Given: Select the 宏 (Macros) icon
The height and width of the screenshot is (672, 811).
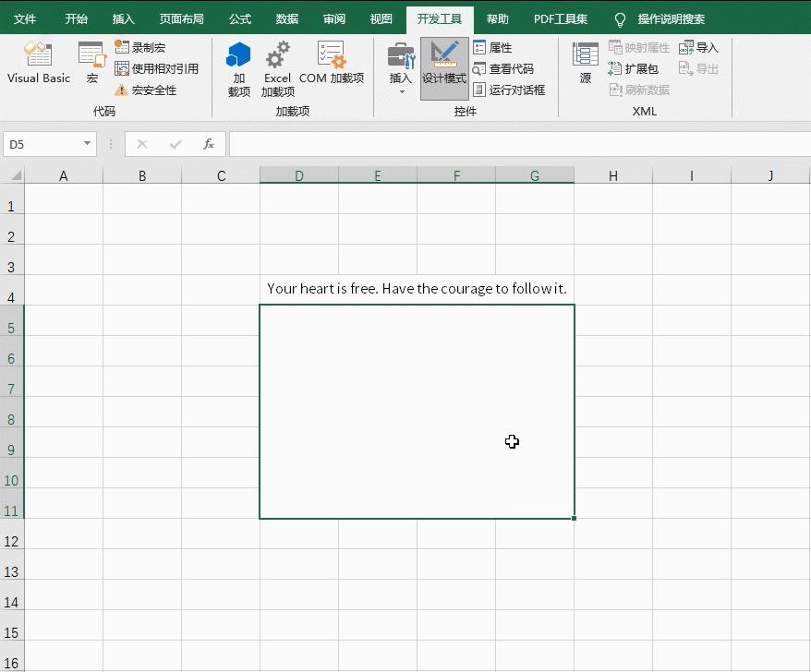Looking at the screenshot, I should click(x=91, y=63).
